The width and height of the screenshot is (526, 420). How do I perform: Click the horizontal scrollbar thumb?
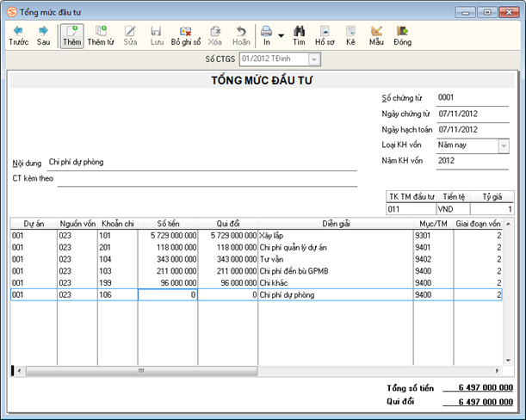pos(141,371)
